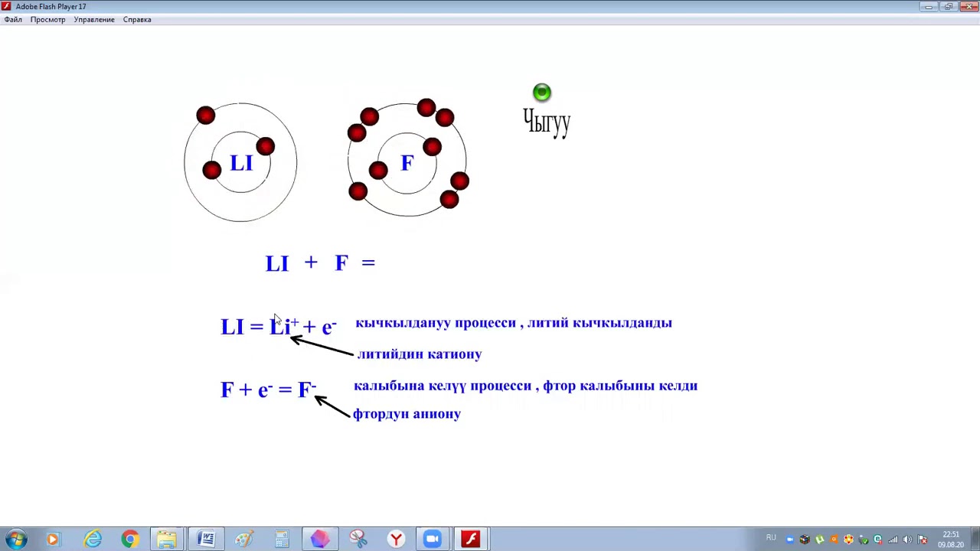Open the Snipping Tool taskbar icon
This screenshot has width=980, height=551.
(358, 539)
